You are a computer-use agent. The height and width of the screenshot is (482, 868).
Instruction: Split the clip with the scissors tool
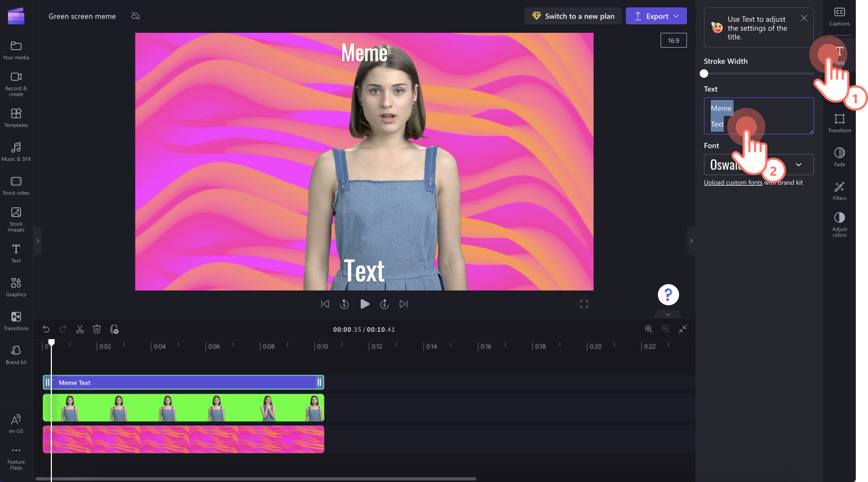tap(79, 329)
